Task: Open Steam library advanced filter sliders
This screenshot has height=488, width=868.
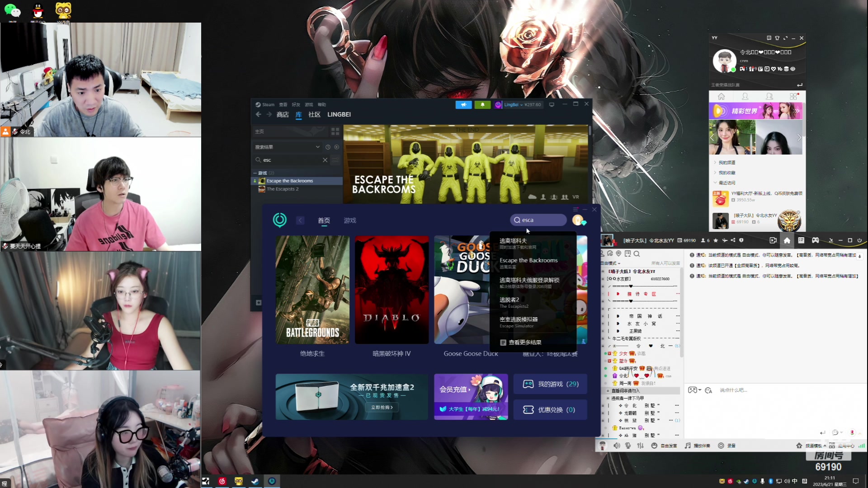Action: [335, 160]
